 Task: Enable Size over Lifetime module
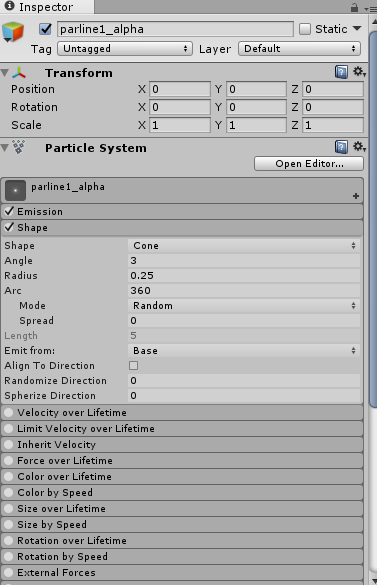[x=8, y=509]
